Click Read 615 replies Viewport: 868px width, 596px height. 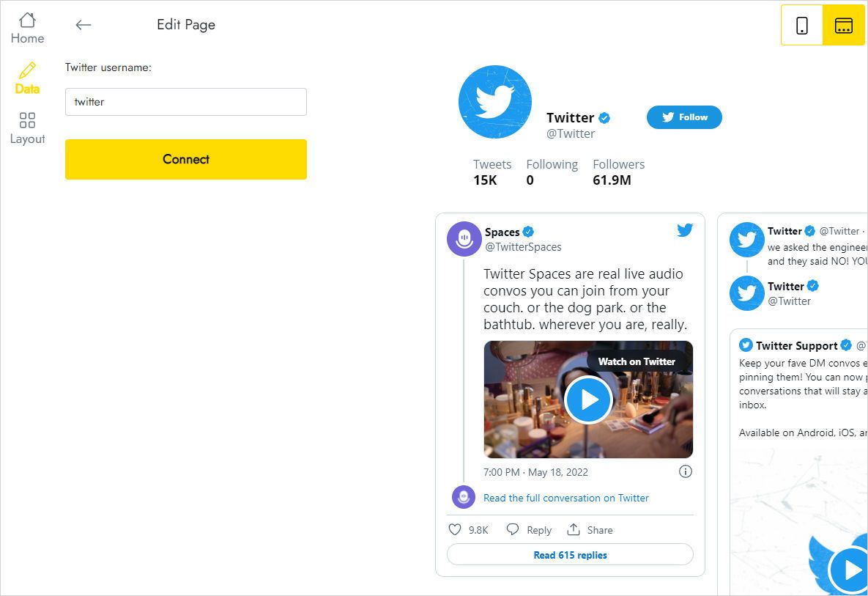[x=570, y=555]
